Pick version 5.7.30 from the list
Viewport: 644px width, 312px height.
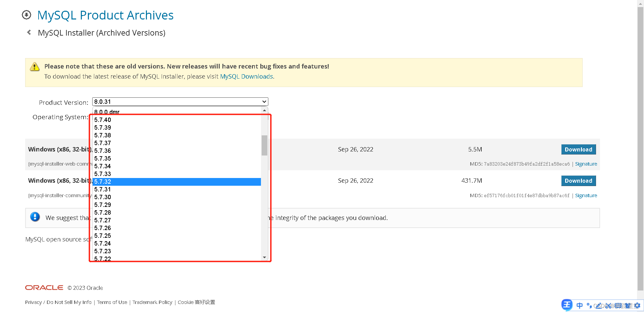[177, 197]
